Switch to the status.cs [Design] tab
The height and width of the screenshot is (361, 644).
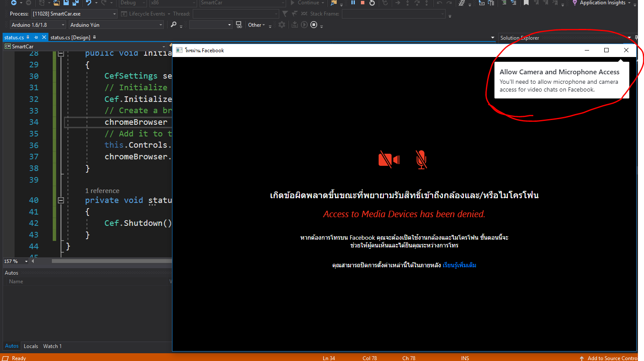coord(70,38)
